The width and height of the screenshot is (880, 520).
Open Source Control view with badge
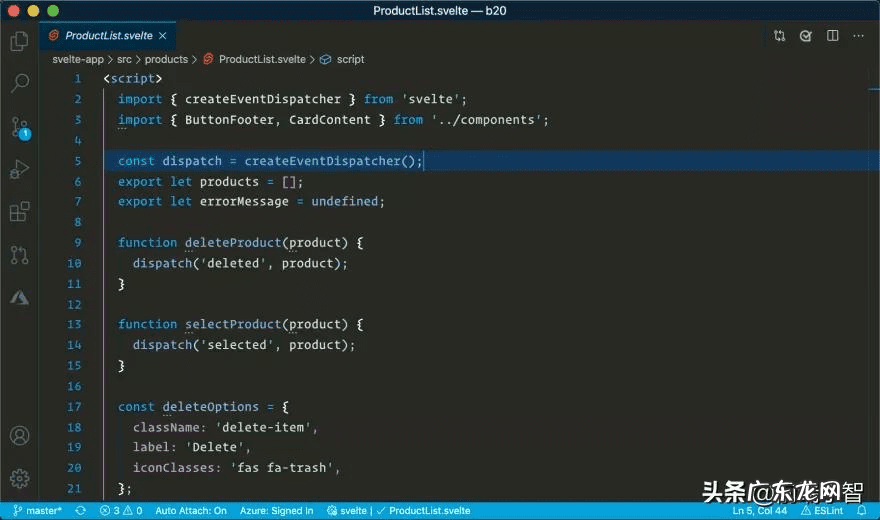point(19,127)
